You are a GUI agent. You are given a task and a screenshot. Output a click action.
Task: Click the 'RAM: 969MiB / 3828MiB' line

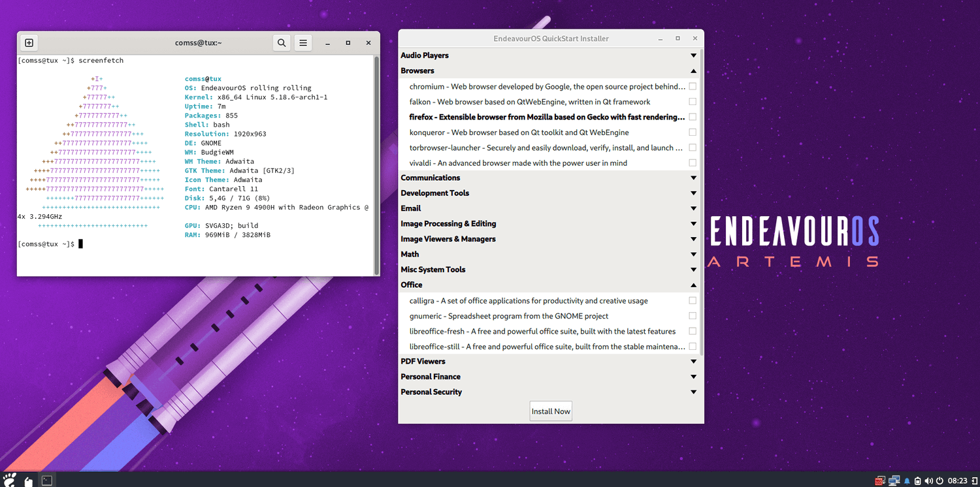227,235
